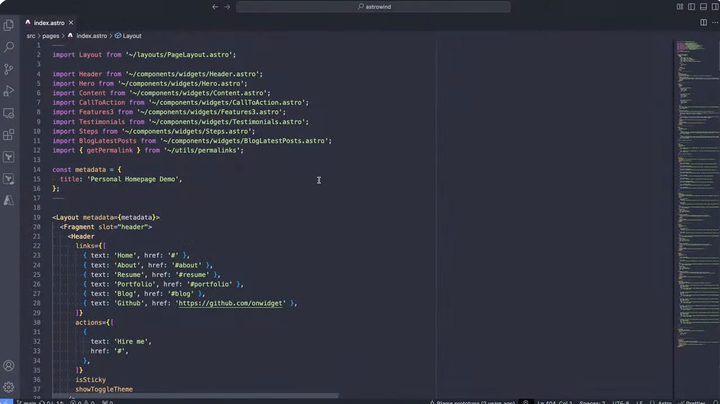Click the Hero.astro import path
The image size is (720, 404).
click(x=182, y=84)
